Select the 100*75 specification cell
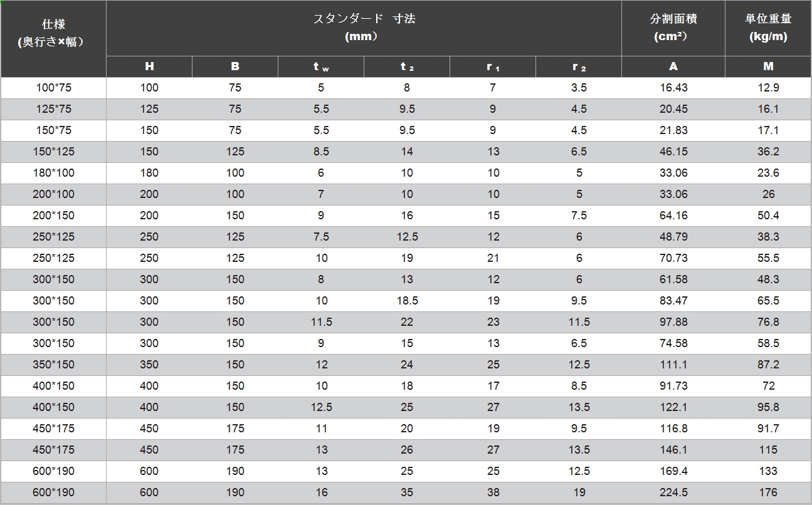The width and height of the screenshot is (812, 505). [53, 88]
